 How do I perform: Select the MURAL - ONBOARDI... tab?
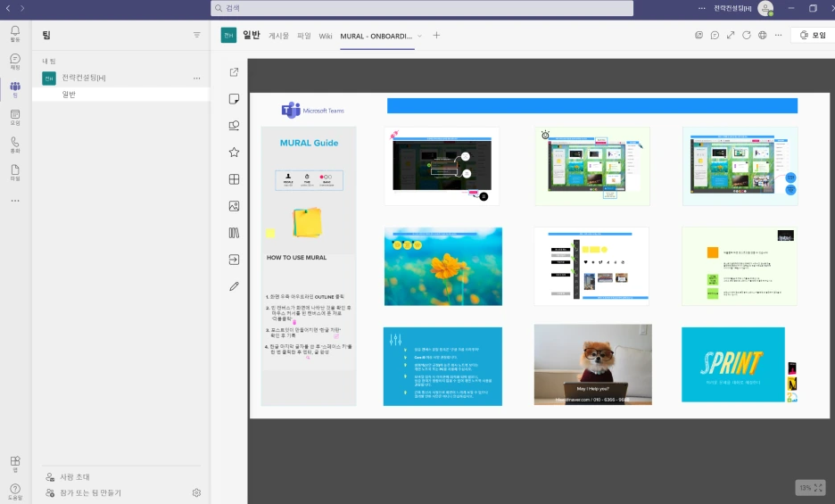coord(376,36)
